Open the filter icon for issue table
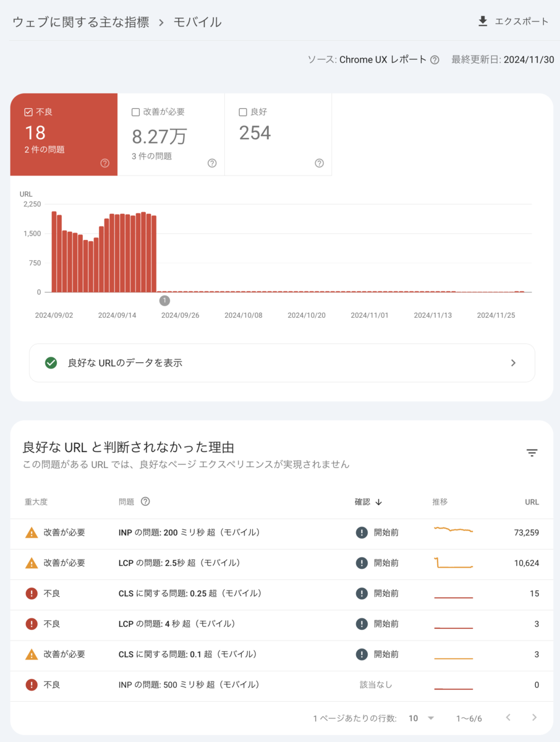This screenshot has width=560, height=742. [x=532, y=453]
